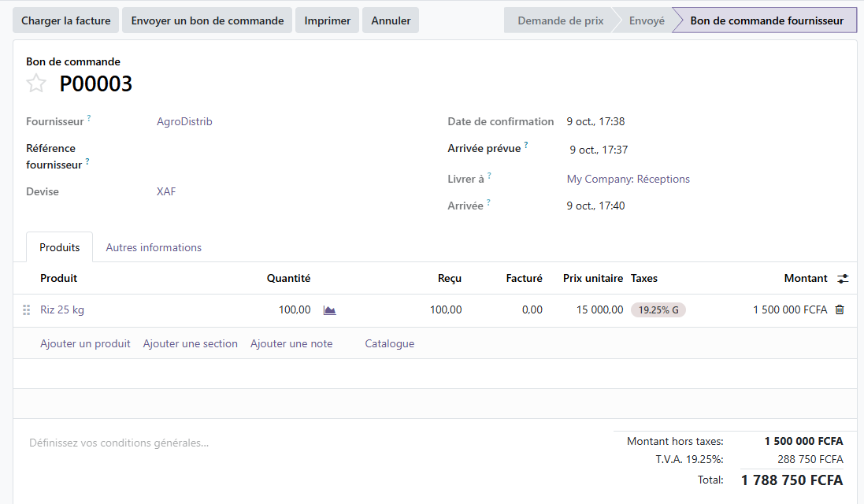Viewport: 864px width, 504px height.
Task: Click Facturé column header
Action: [x=524, y=278]
